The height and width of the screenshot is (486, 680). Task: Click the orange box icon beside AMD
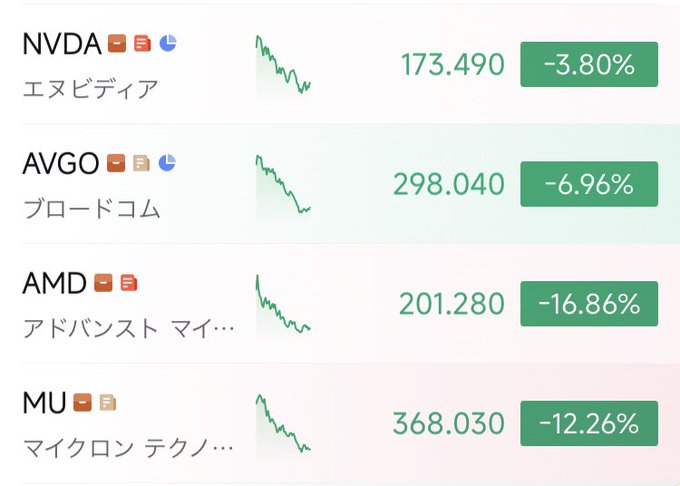click(103, 283)
